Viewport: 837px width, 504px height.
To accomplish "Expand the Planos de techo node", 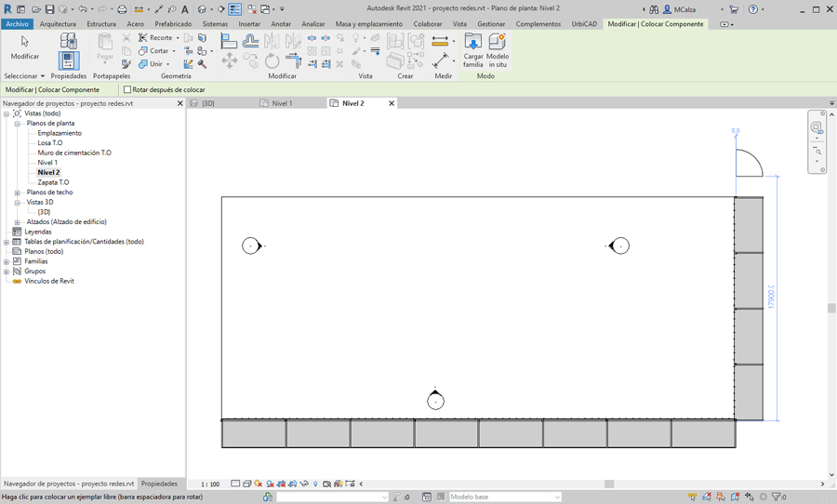I will (x=18, y=192).
